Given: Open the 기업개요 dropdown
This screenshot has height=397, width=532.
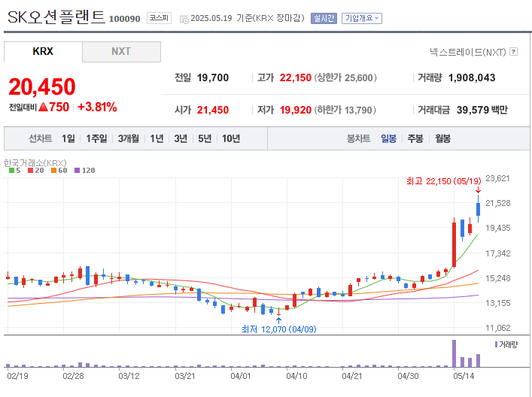Looking at the screenshot, I should 362,18.
